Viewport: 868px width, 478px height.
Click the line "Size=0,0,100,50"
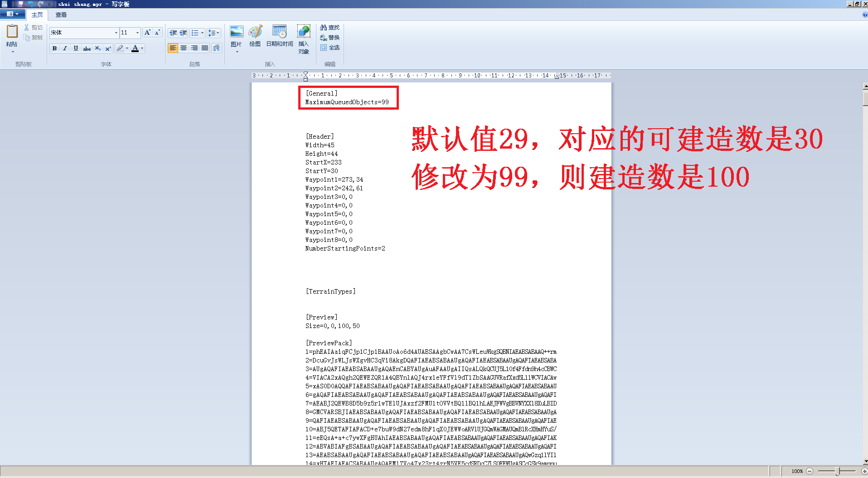(333, 326)
